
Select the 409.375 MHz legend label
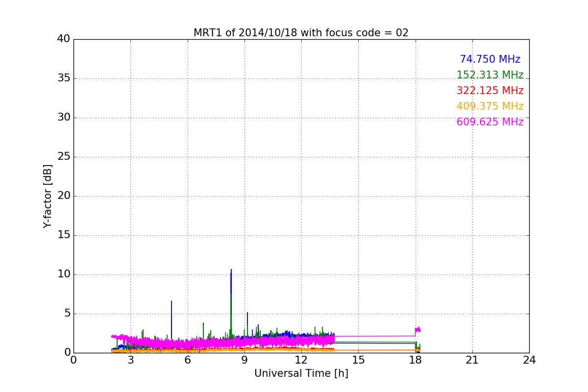490,106
